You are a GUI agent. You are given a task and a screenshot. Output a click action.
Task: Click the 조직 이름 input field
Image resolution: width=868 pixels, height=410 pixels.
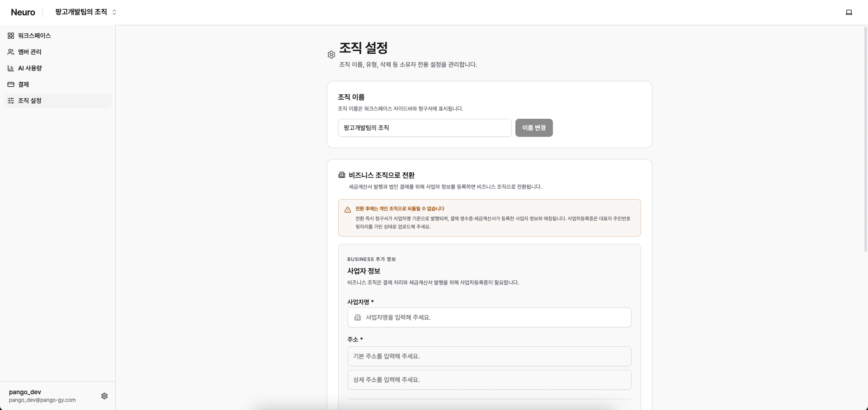tap(425, 128)
